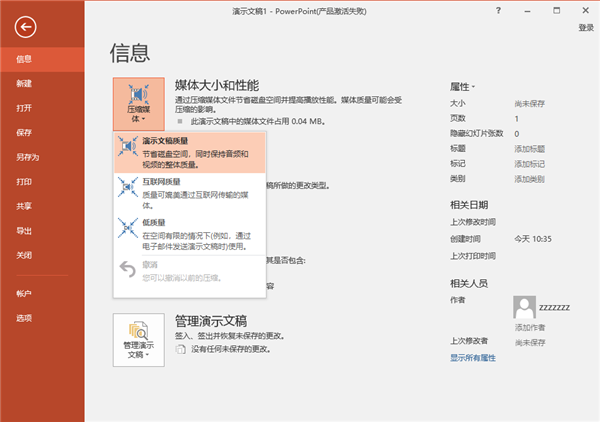Select 另存为 save as in sidebar
The width and height of the screenshot is (600, 422).
pos(42,157)
